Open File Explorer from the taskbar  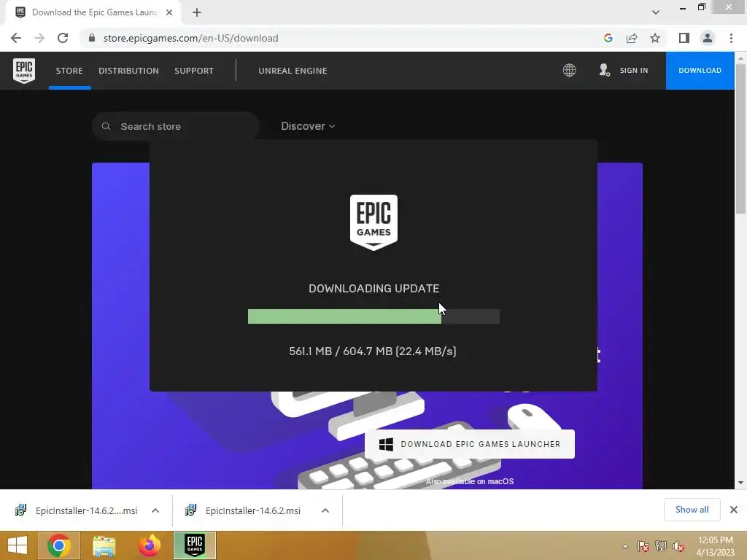click(104, 545)
